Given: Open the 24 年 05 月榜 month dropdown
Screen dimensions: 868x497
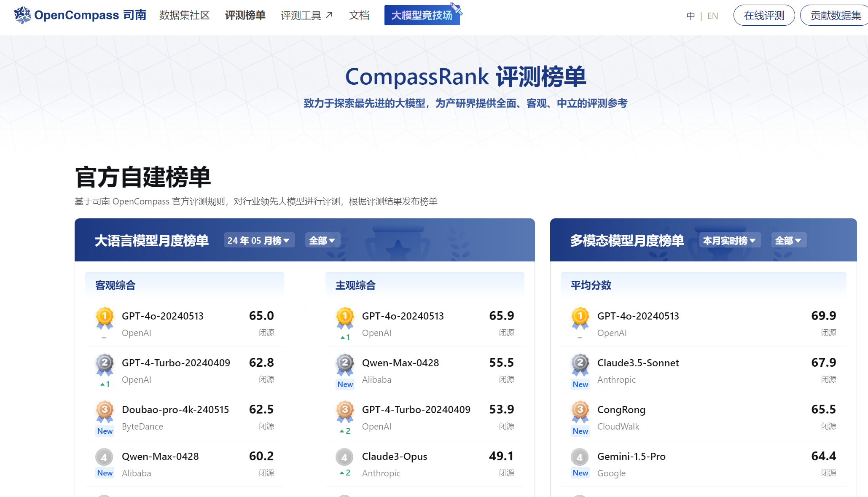Looking at the screenshot, I should tap(259, 240).
